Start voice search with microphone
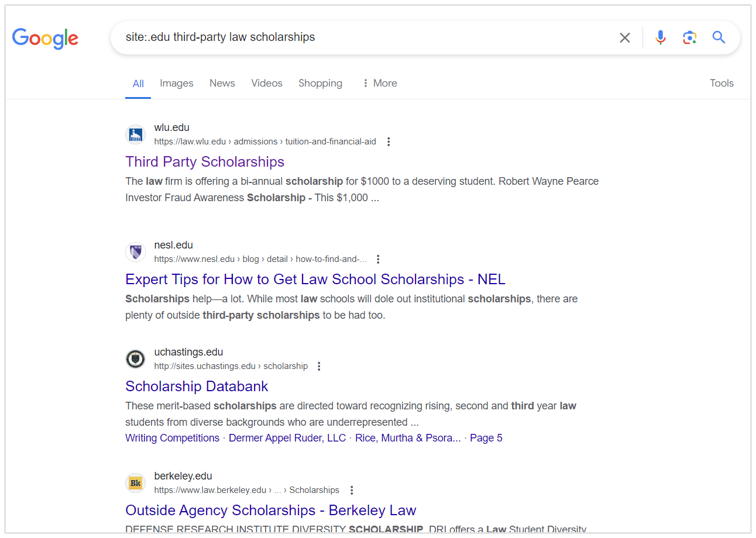Viewport: 756px width, 538px height. [660, 38]
